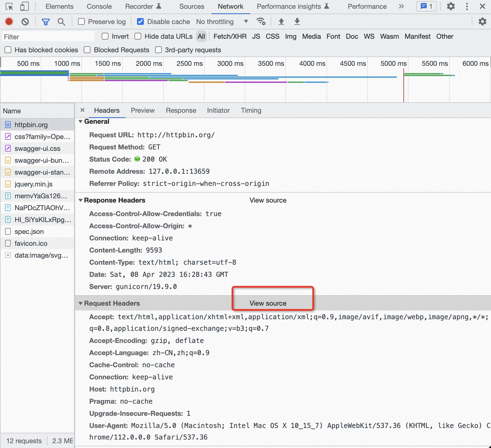
Task: Open network search magnifier
Action: tap(61, 22)
